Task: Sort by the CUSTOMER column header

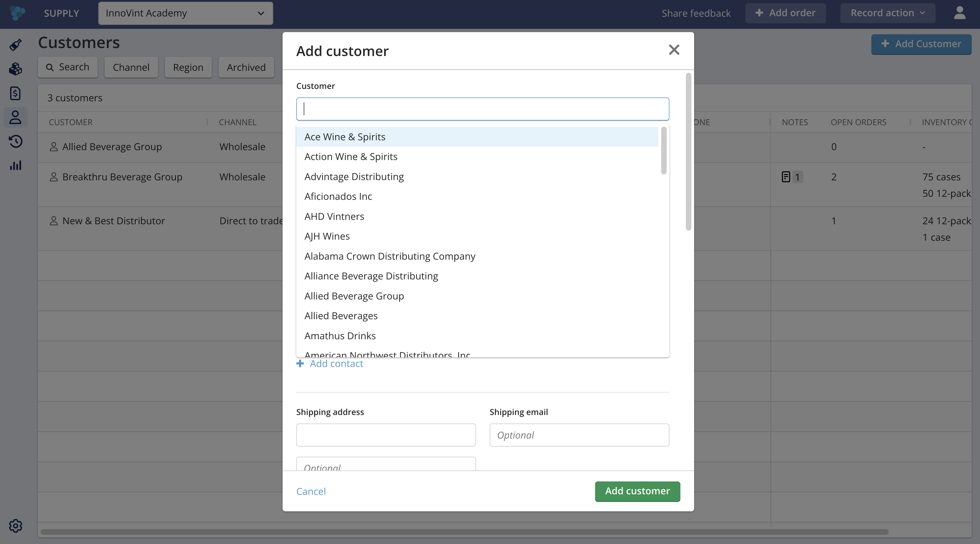Action: [71, 122]
